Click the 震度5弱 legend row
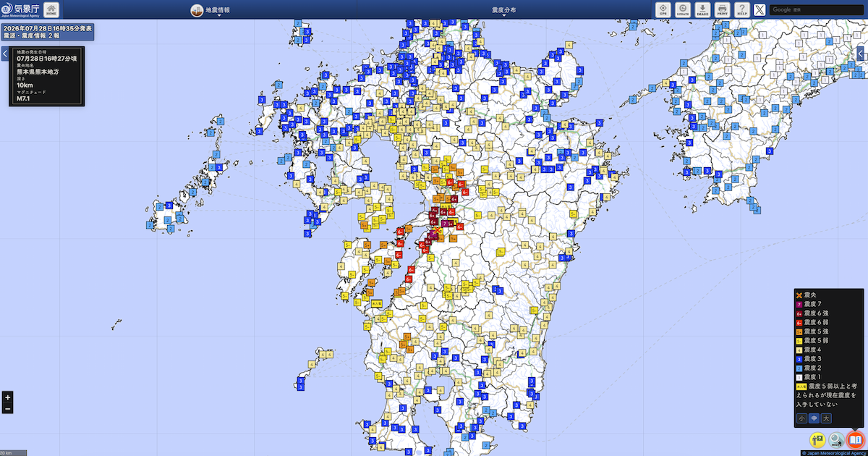This screenshot has height=456, width=868. click(813, 340)
